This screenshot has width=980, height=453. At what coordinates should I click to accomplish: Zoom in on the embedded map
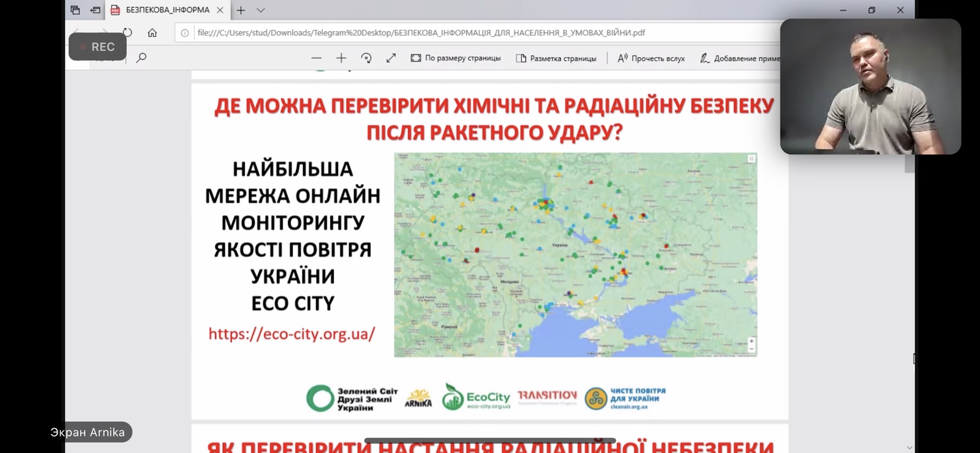point(752,341)
